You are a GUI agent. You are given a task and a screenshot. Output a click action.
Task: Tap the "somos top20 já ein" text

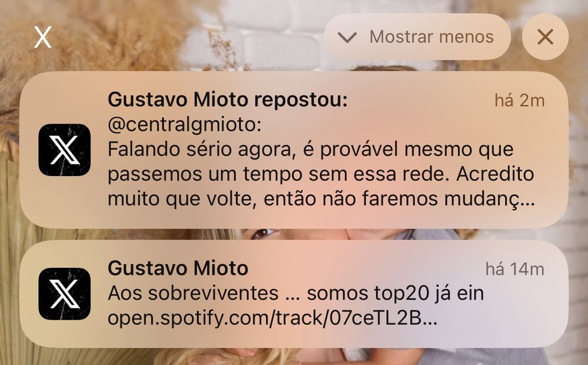[x=395, y=293]
